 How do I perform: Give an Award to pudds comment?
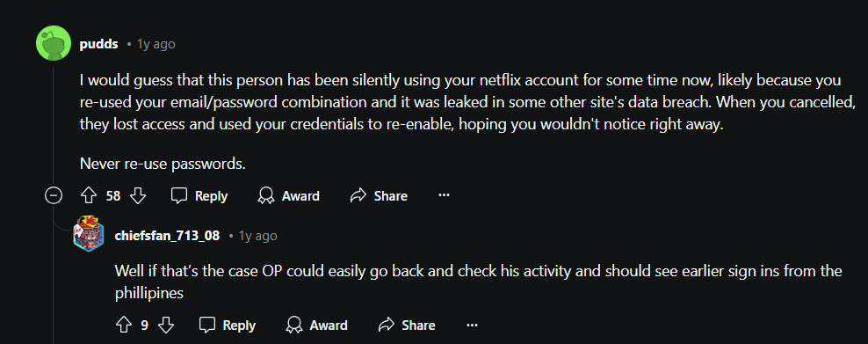(289, 195)
